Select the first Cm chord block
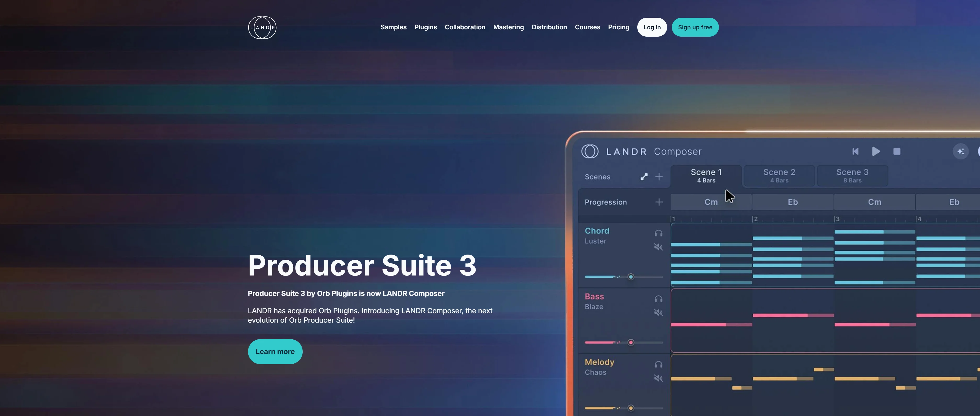 [x=711, y=202]
